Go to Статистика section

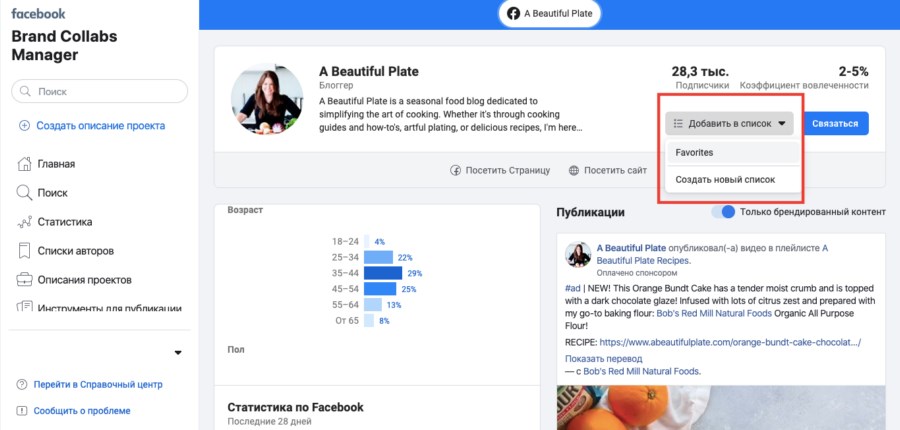click(65, 222)
